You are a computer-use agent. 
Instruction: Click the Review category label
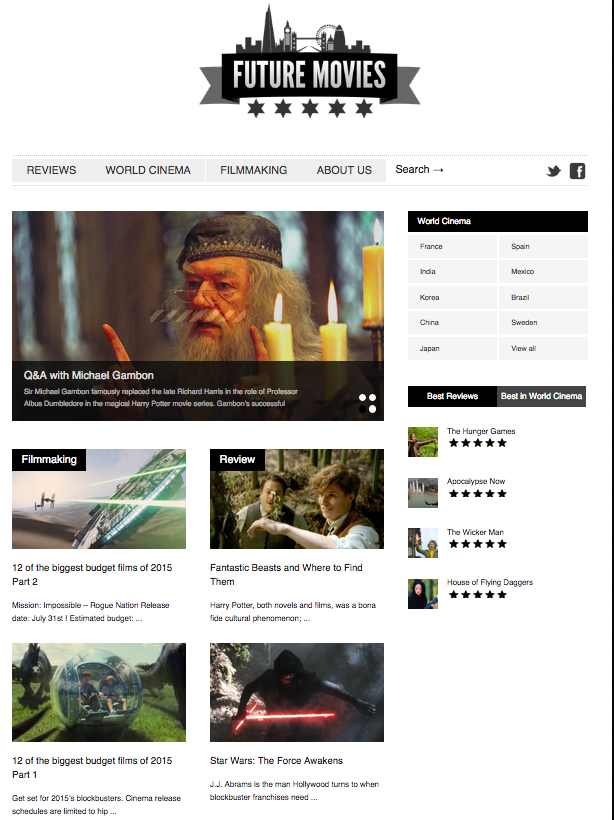[237, 460]
